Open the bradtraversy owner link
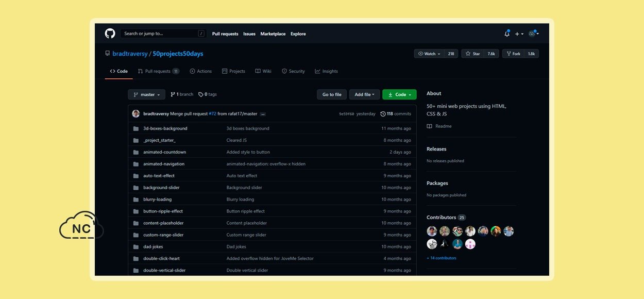This screenshot has height=299, width=644. pyautogui.click(x=130, y=54)
